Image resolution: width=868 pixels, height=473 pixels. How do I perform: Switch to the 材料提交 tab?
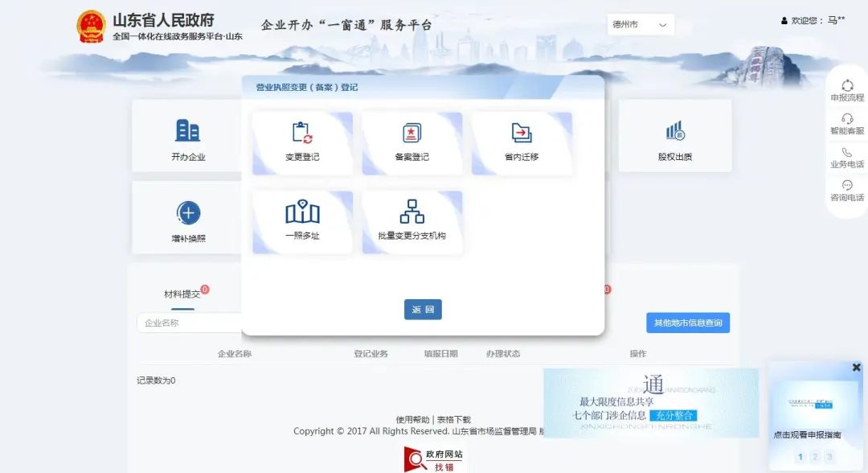click(x=182, y=294)
